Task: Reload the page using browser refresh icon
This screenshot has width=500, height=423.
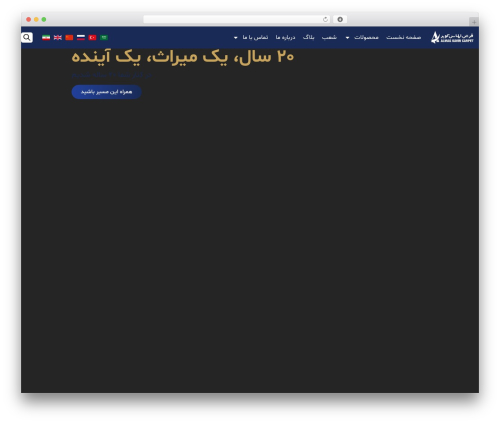Action: pos(325,19)
